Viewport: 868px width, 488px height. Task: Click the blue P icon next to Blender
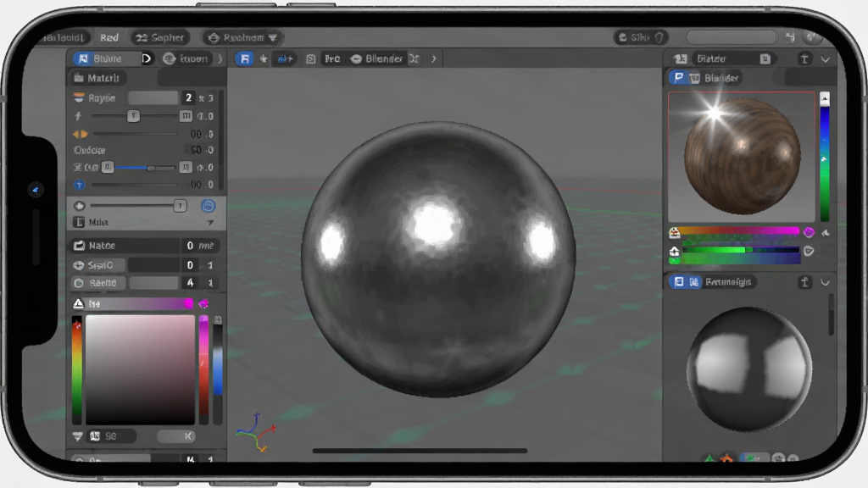point(679,78)
